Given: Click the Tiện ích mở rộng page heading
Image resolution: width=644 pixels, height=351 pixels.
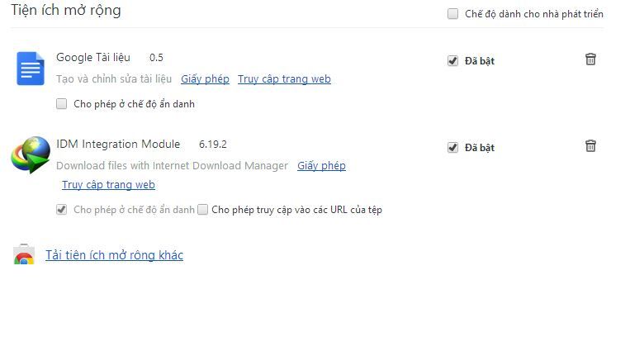Looking at the screenshot, I should tap(66, 11).
